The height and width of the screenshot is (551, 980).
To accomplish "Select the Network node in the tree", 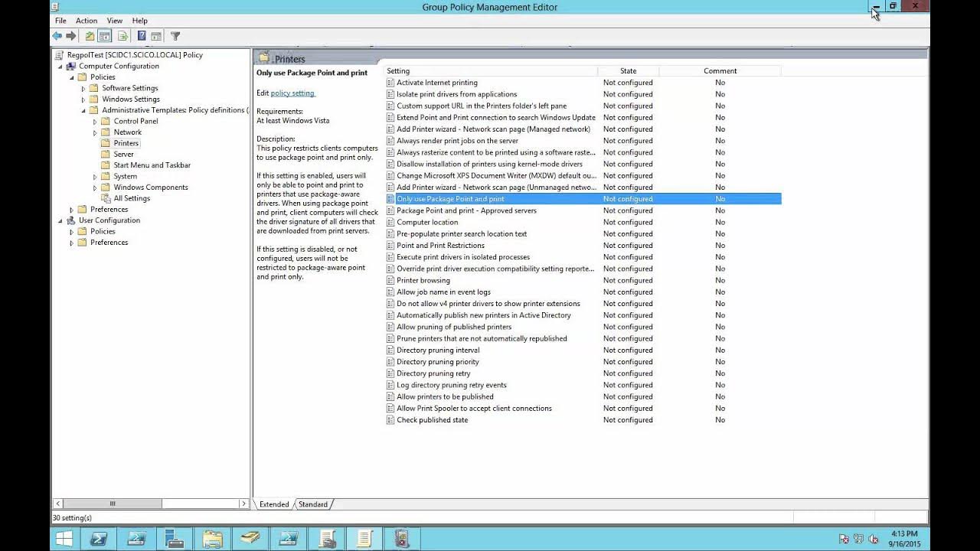I will pos(127,132).
